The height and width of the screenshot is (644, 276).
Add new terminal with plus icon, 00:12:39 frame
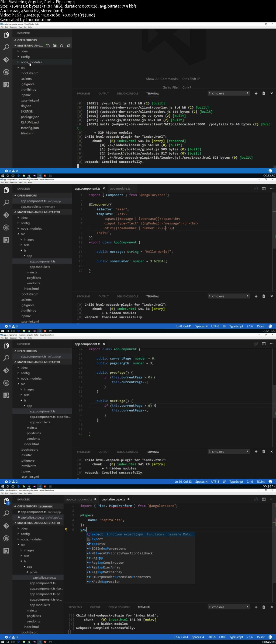click(256, 93)
